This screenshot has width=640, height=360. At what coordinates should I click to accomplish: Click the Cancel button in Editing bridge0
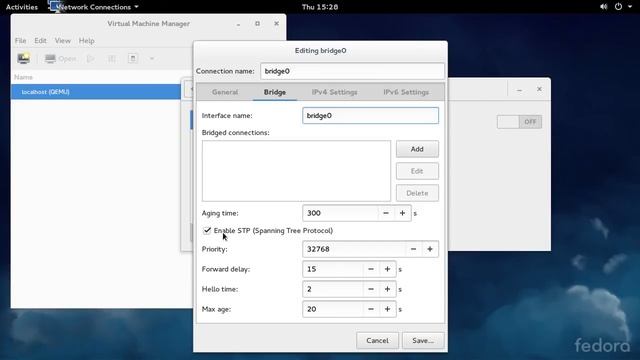click(x=378, y=340)
